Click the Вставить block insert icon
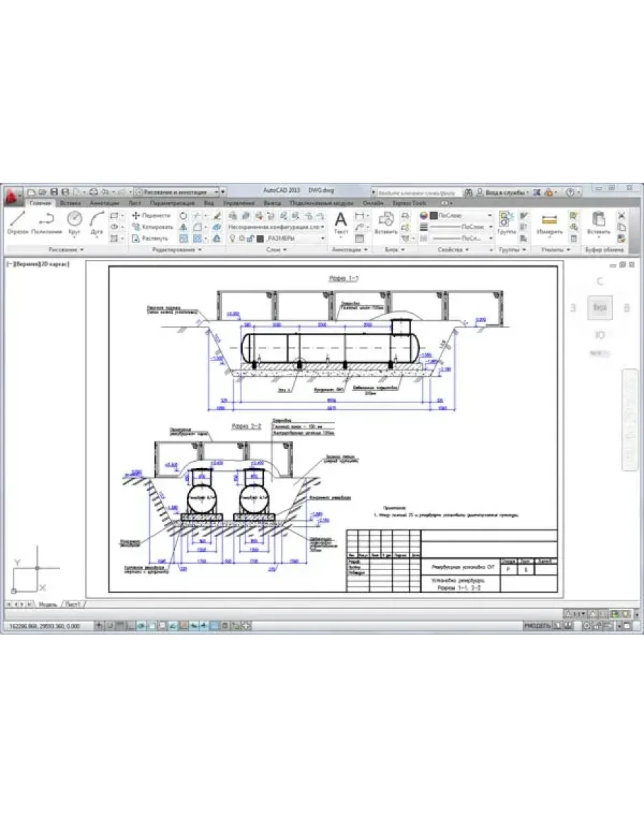This screenshot has width=644, height=818. coord(386,222)
